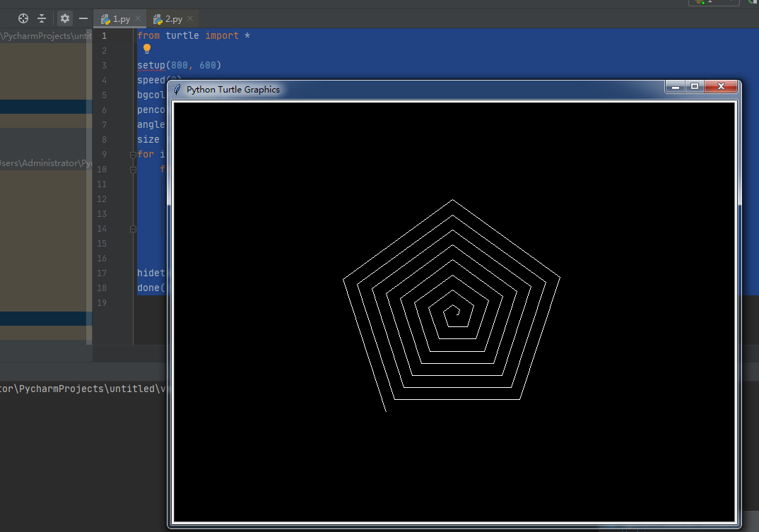Click the yellow lightbulb intention icon
This screenshot has width=759, height=532.
pyautogui.click(x=147, y=49)
